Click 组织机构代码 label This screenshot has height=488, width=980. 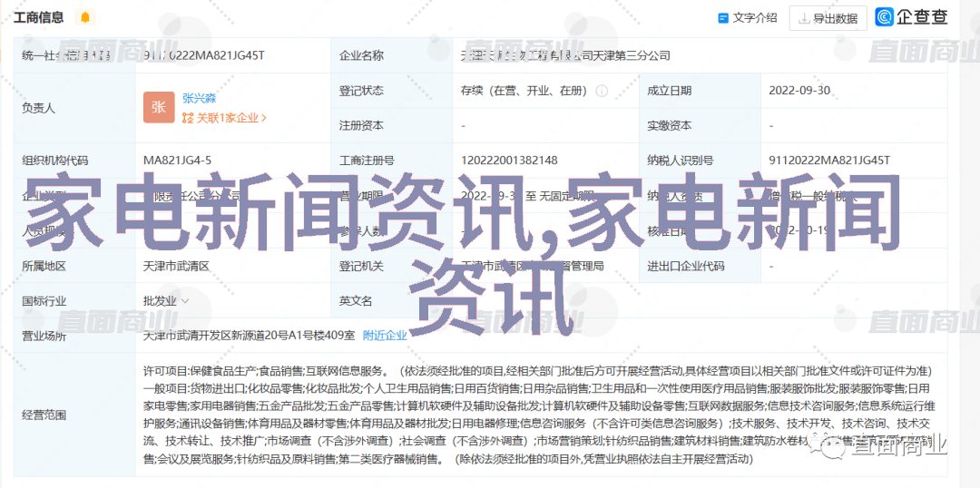[55, 160]
